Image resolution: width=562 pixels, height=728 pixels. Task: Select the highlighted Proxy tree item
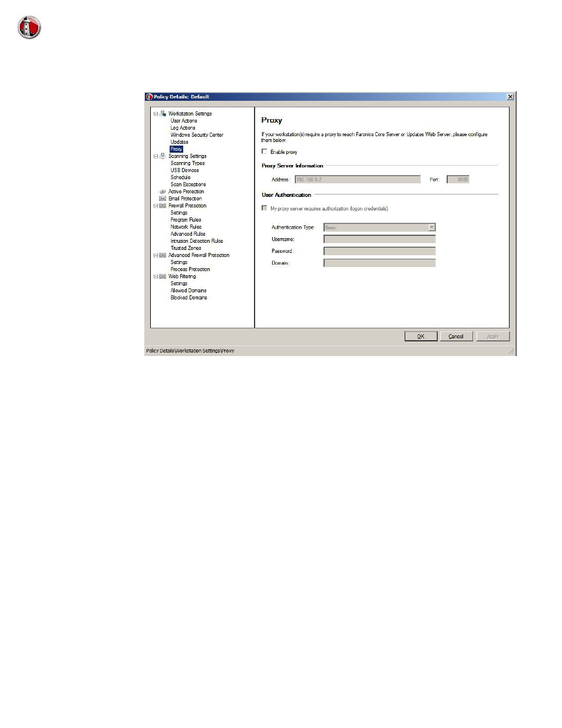click(x=176, y=149)
